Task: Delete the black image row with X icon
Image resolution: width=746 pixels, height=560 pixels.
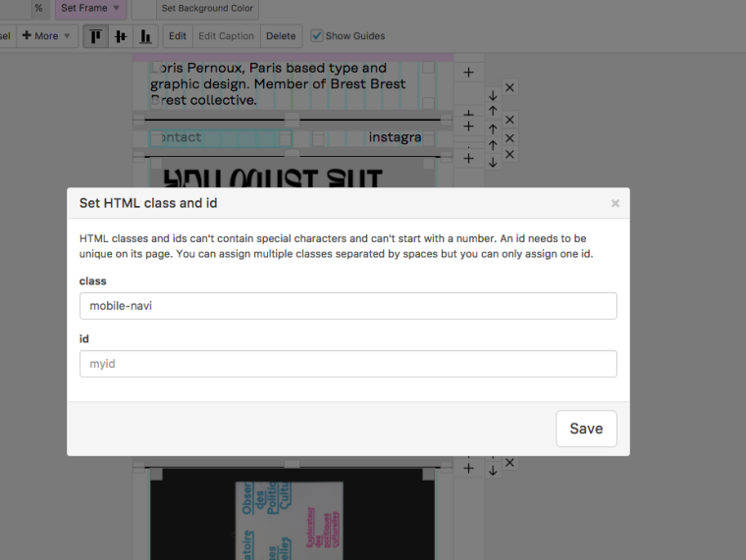Action: [509, 462]
